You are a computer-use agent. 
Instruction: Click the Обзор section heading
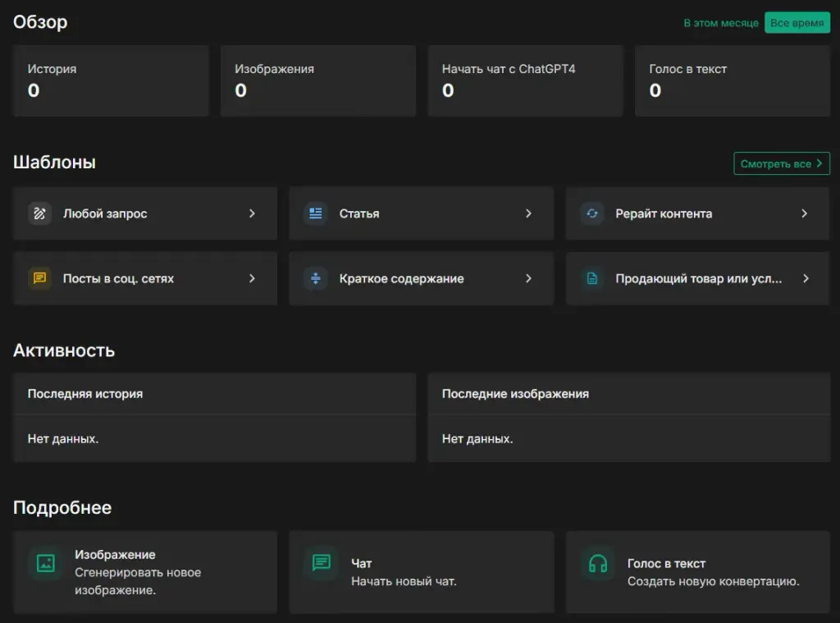(x=40, y=22)
